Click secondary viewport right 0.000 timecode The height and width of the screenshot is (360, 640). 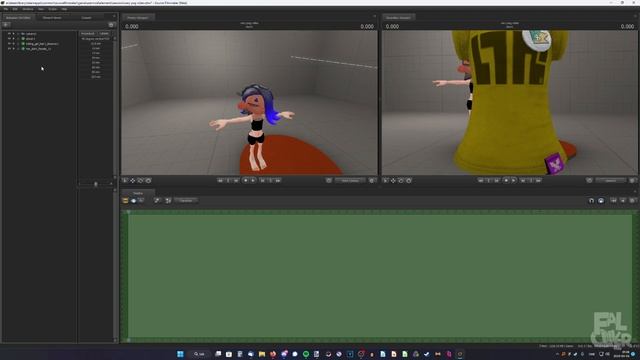[627, 27]
